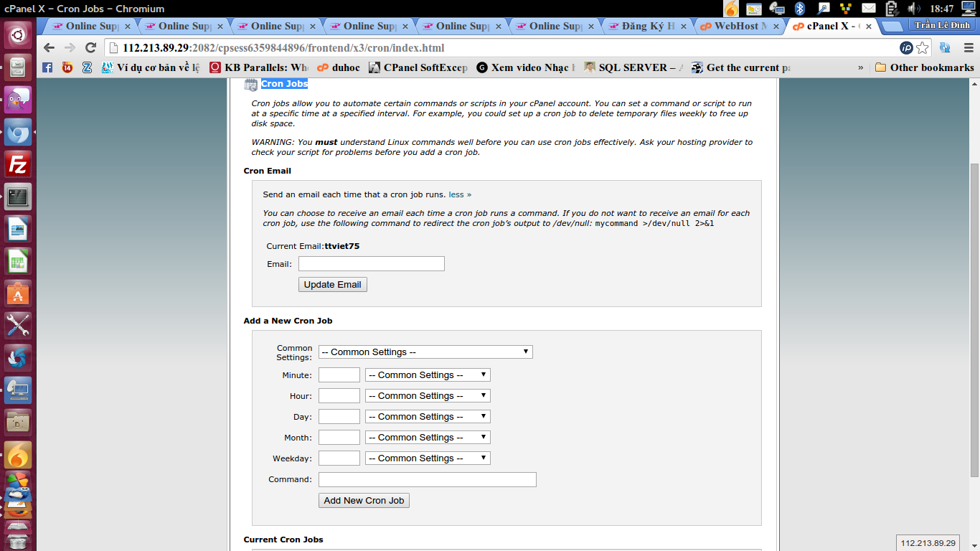Click the blue sync arrows extension icon
The height and width of the screenshot is (551, 980).
click(945, 48)
